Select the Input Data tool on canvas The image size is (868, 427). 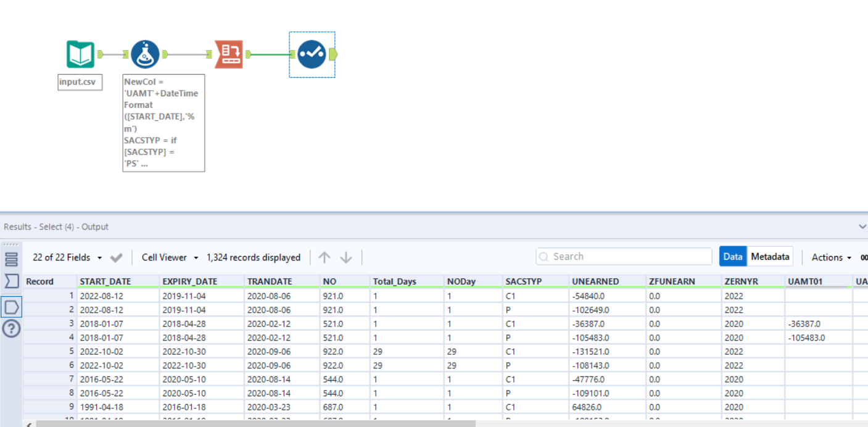pos(80,54)
